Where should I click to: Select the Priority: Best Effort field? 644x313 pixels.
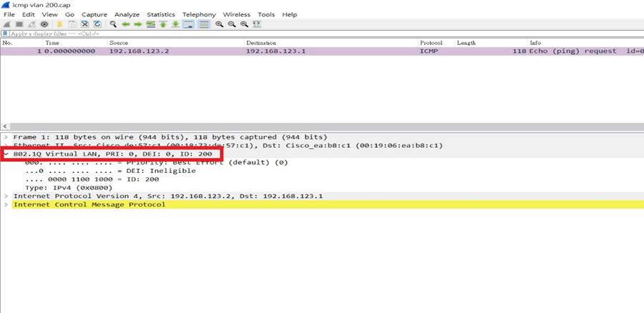pos(157,162)
